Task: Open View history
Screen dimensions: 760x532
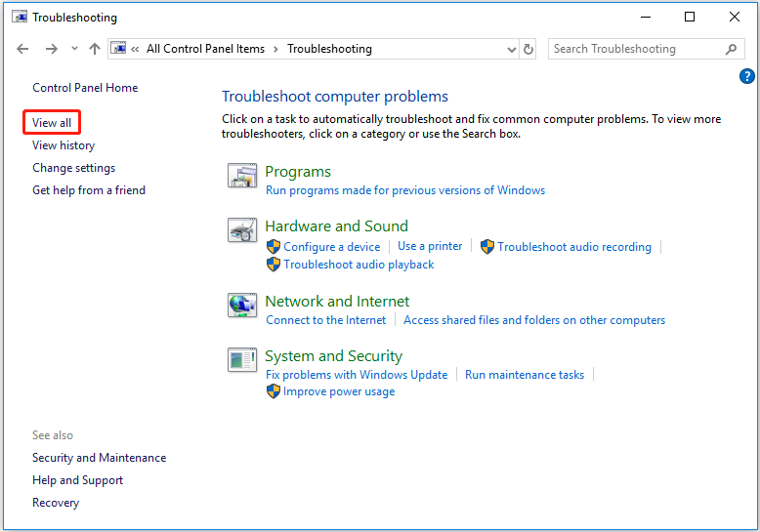Action: click(63, 145)
